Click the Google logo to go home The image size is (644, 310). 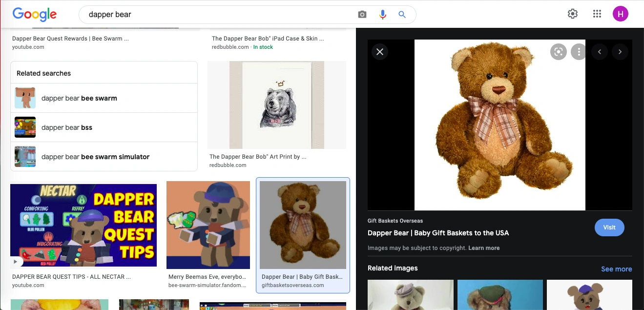click(x=34, y=15)
